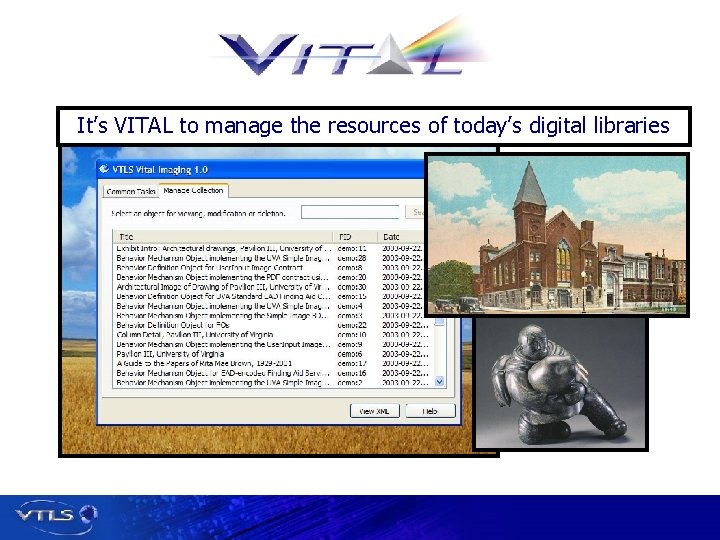Switch to the Common Tasks tab
The width and height of the screenshot is (720, 540).
pos(131,191)
